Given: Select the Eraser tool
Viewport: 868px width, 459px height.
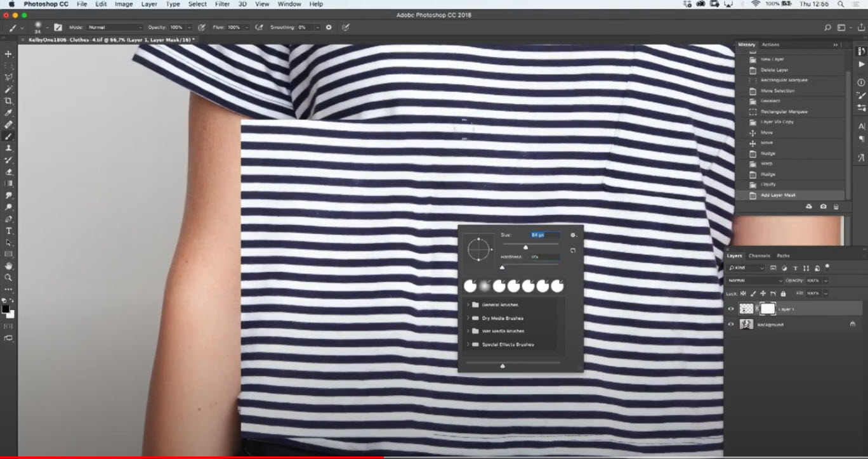Looking at the screenshot, I should [8, 171].
